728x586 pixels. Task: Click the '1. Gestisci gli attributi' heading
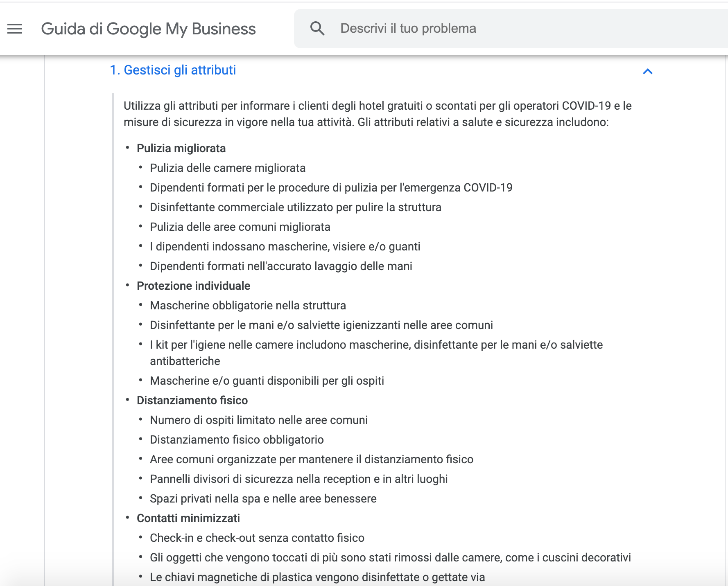pyautogui.click(x=173, y=70)
